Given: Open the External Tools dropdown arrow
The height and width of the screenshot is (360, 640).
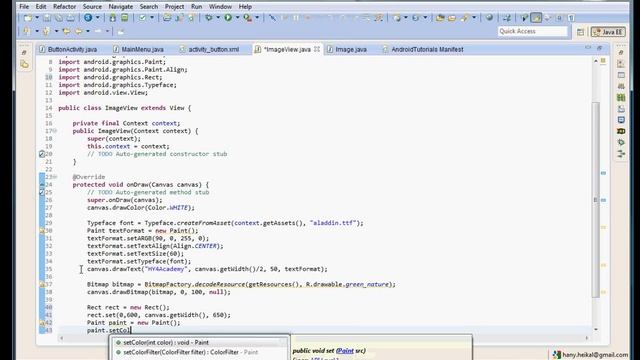Looking at the screenshot, I should [x=257, y=18].
